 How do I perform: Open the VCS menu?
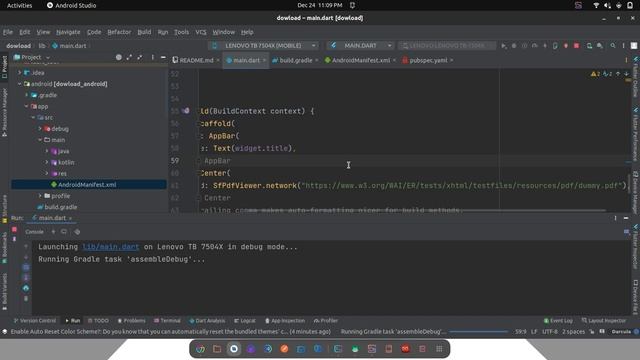201,32
